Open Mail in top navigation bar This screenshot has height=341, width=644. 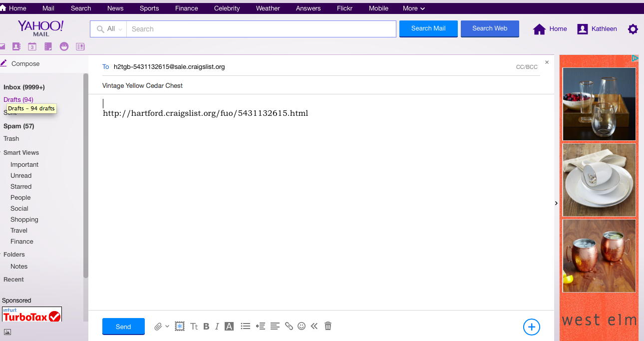[x=48, y=8]
